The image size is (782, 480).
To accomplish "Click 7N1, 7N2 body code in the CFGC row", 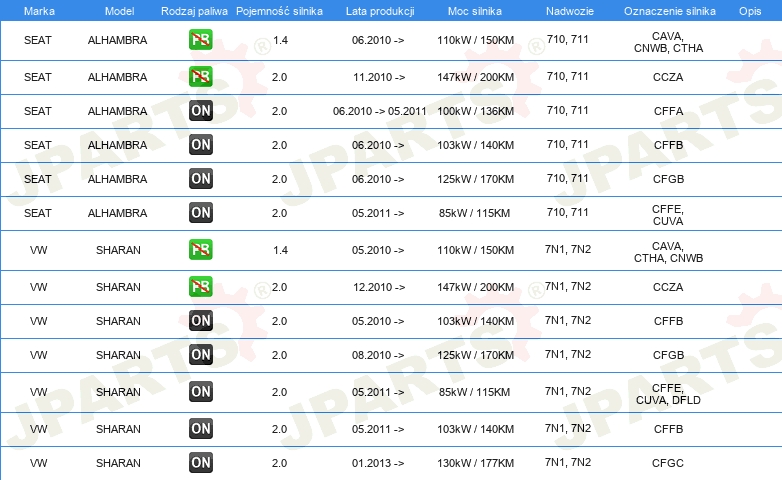I will click(568, 463).
